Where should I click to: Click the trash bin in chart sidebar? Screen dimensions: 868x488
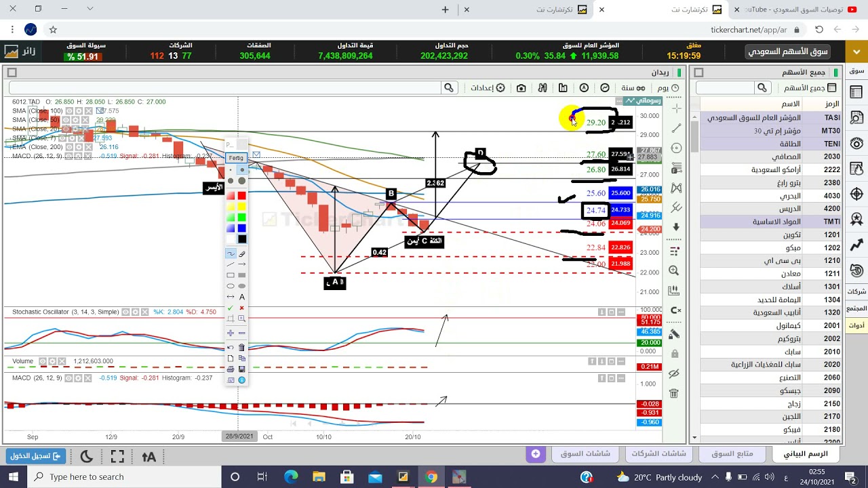674,393
